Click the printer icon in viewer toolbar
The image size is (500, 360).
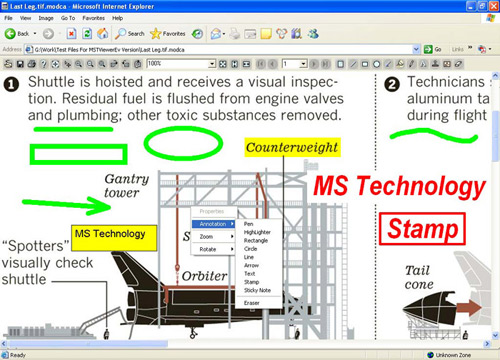pyautogui.click(x=32, y=64)
